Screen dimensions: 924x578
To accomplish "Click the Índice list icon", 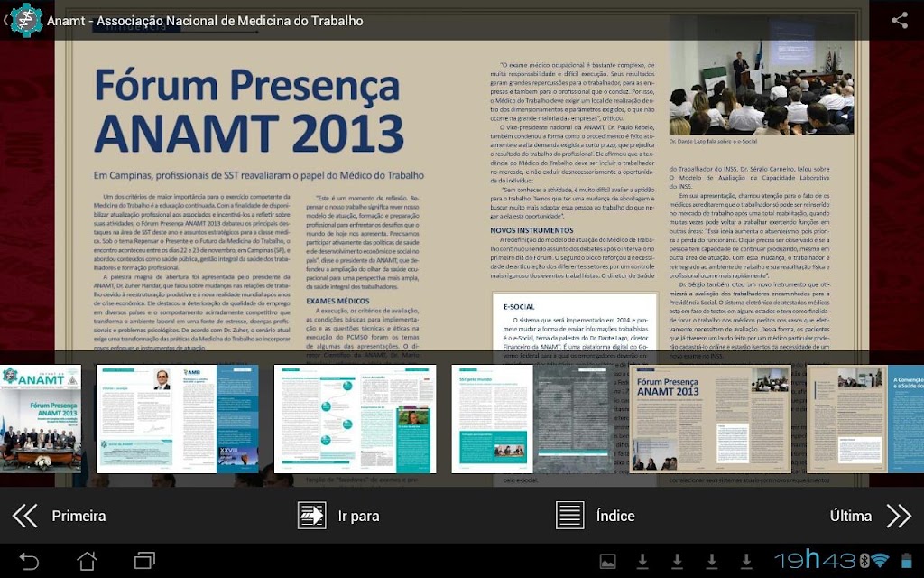I will click(x=570, y=516).
